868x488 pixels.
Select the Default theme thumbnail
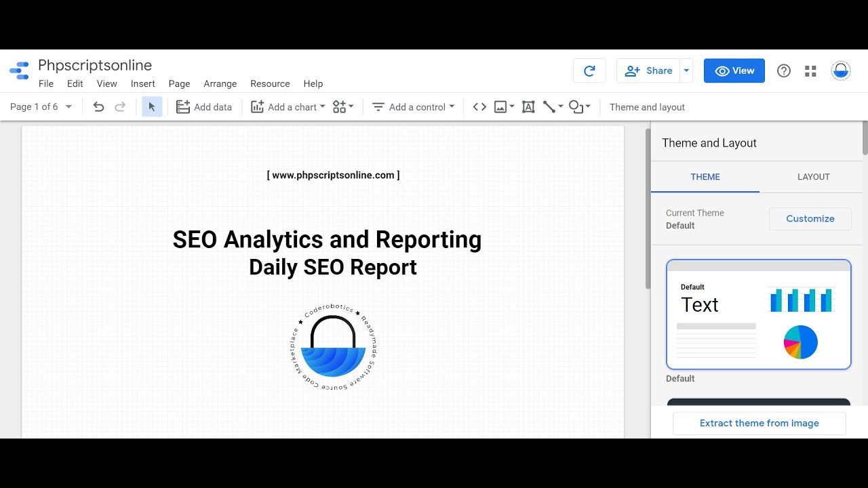[759, 314]
